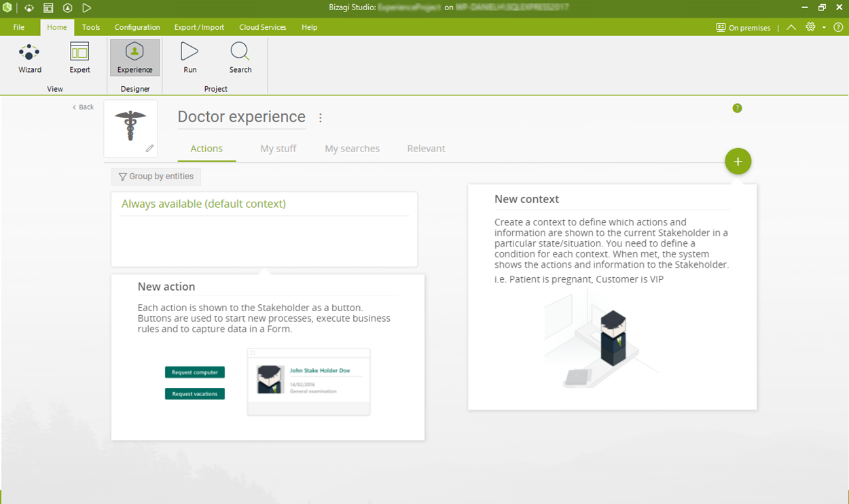Screen dimensions: 849x504
Task: Click the New action tooltip heading
Action: point(166,287)
